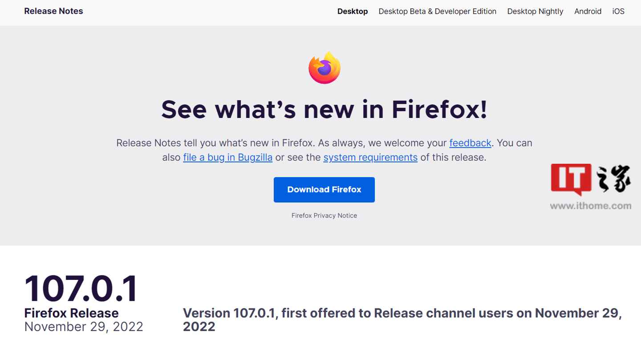Click the Download Firefox button
This screenshot has width=641, height=364.
pyautogui.click(x=324, y=190)
